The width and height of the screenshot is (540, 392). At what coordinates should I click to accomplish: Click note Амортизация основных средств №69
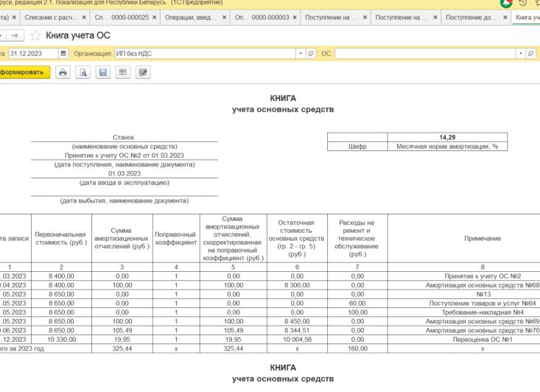[482, 321]
